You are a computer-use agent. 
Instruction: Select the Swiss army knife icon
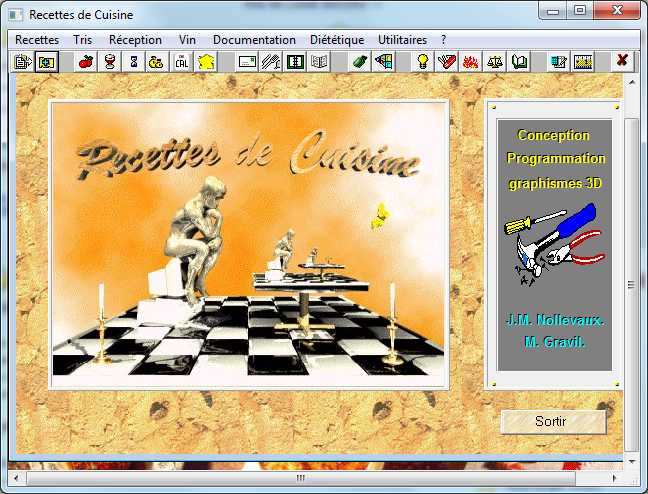[x=446, y=62]
